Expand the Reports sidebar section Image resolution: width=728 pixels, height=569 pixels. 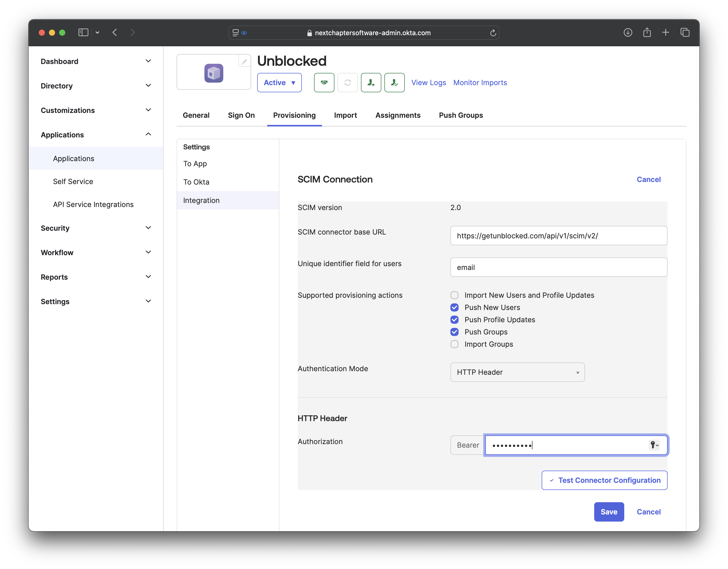96,277
